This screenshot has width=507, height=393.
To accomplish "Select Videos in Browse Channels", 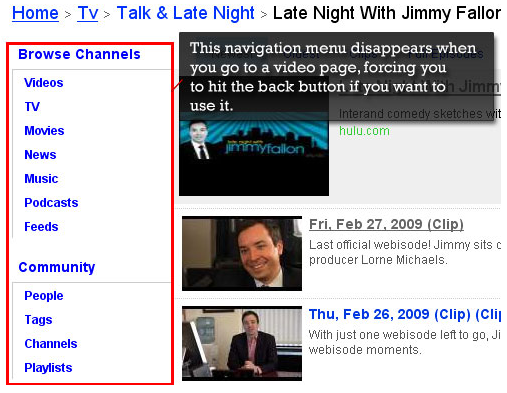I will pyautogui.click(x=44, y=83).
